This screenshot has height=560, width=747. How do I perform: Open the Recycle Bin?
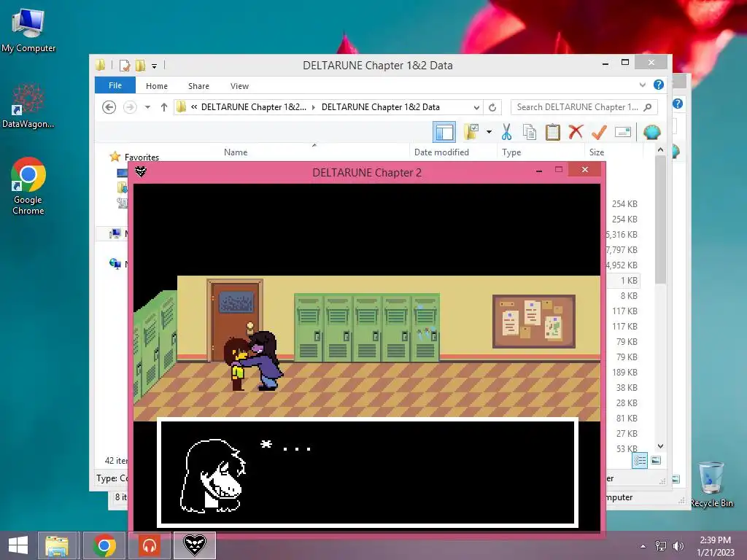tap(711, 485)
